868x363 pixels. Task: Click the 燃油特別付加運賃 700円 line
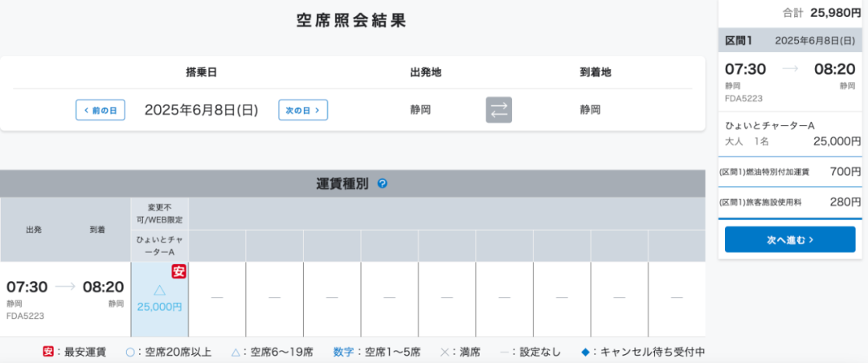tap(791, 172)
